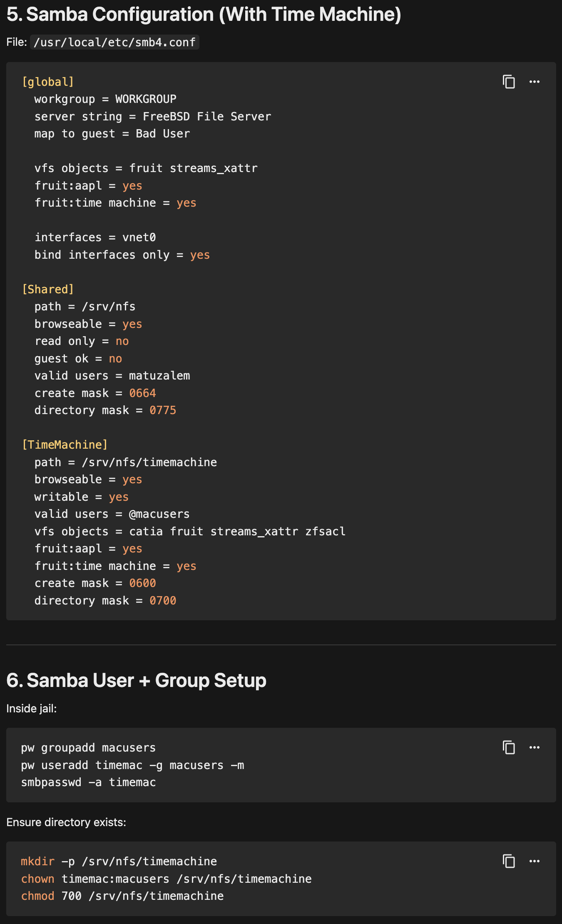562x924 pixels.
Task: Open ellipsis menu for mkdir code block
Action: tap(535, 861)
